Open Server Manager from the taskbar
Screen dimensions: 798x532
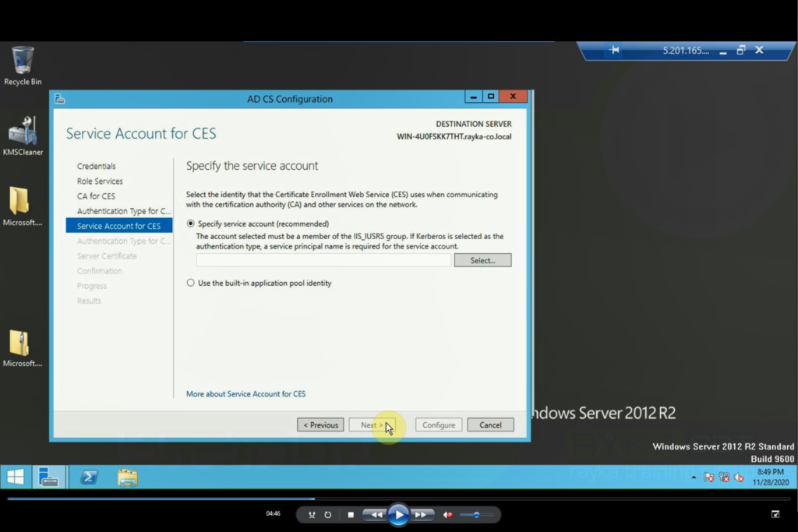coord(49,477)
